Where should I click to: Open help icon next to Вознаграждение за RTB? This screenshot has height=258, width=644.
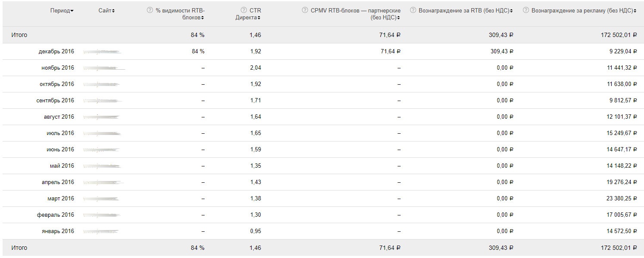[413, 10]
